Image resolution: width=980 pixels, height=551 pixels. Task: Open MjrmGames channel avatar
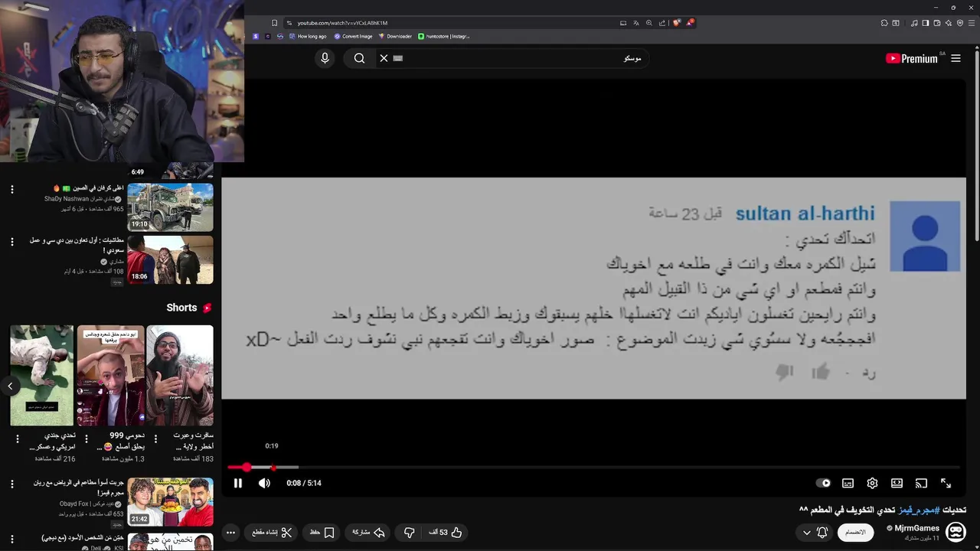click(x=955, y=531)
